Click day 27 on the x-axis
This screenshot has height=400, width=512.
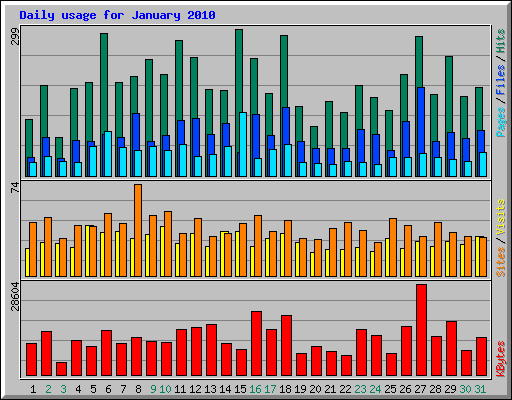tap(420, 389)
